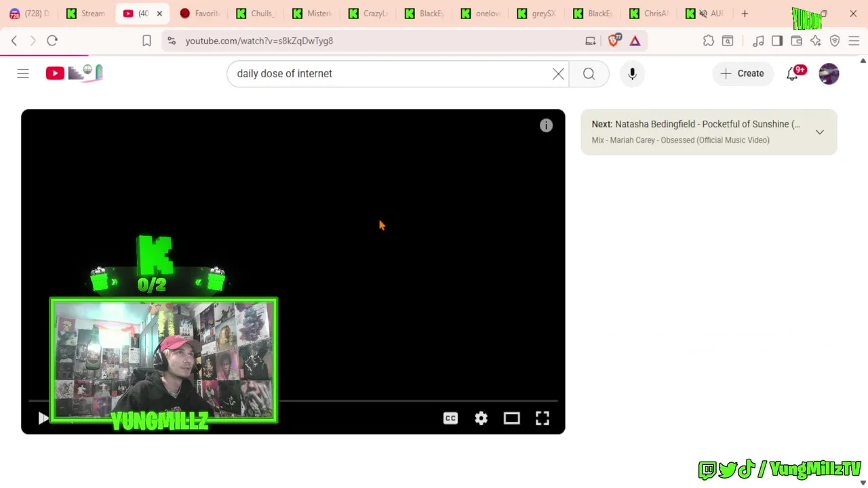
Task: Switch to the Chulls_ tab
Action: coord(256,14)
